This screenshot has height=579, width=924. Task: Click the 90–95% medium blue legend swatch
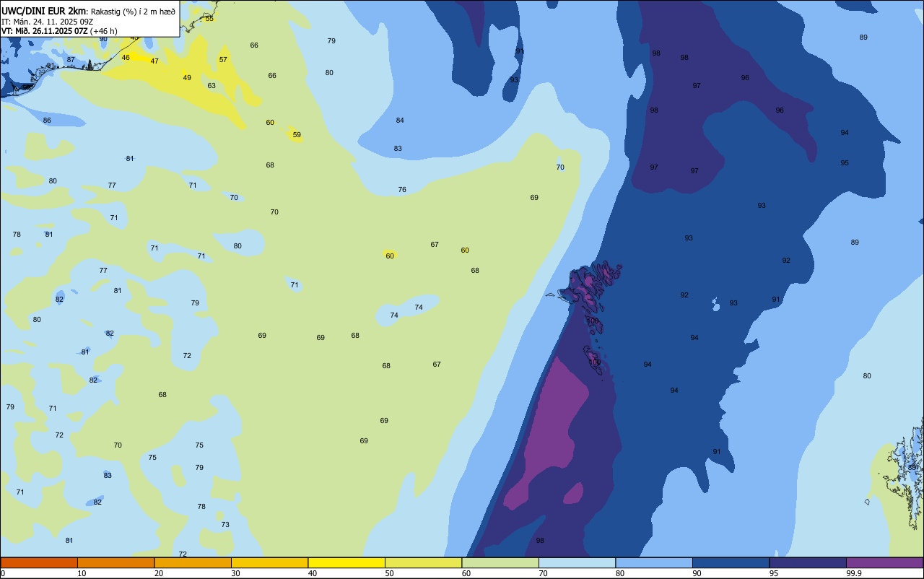click(x=731, y=562)
